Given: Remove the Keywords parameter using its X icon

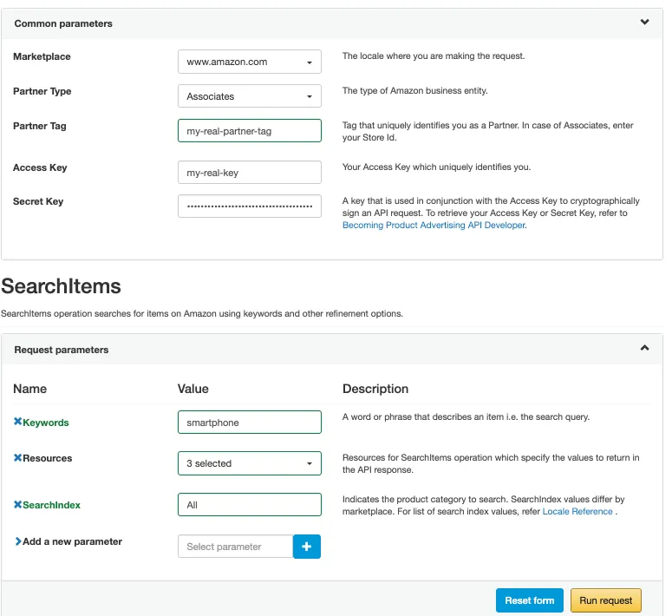Looking at the screenshot, I should pyautogui.click(x=18, y=423).
